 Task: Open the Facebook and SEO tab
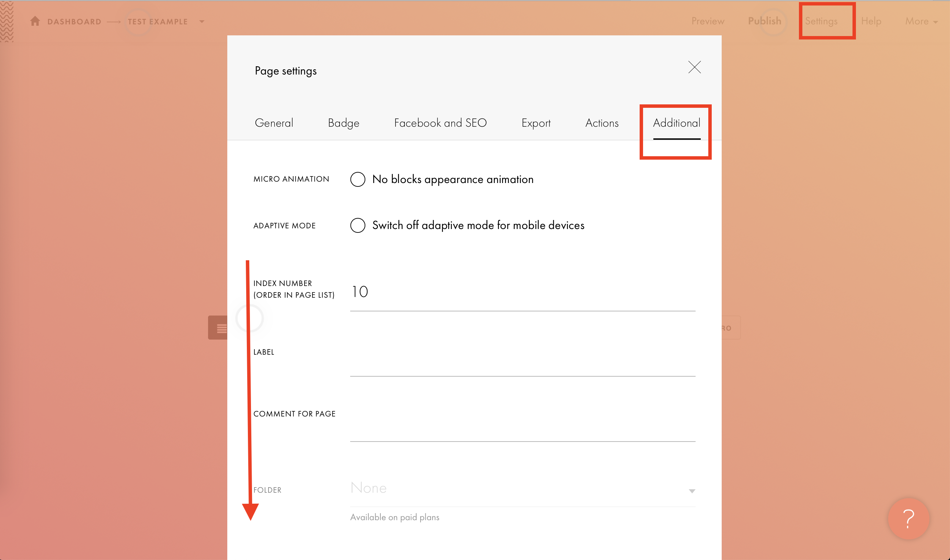(440, 123)
